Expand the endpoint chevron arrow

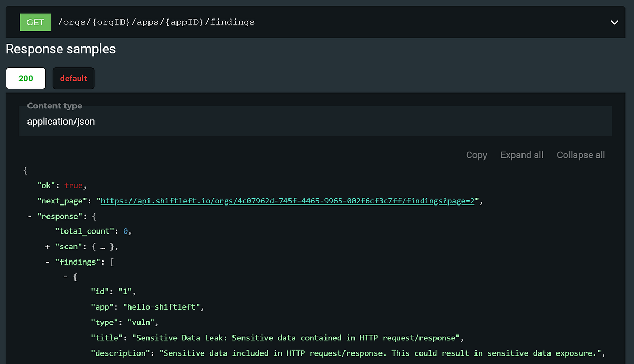tap(614, 22)
